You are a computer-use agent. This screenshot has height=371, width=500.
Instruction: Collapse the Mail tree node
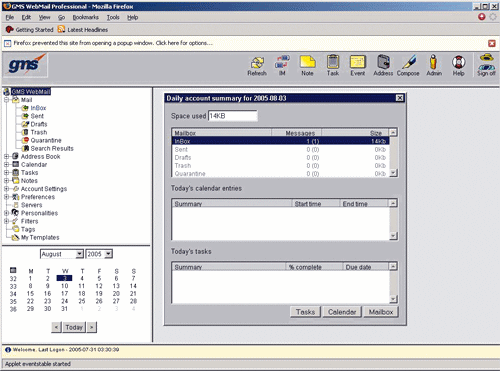click(x=6, y=100)
